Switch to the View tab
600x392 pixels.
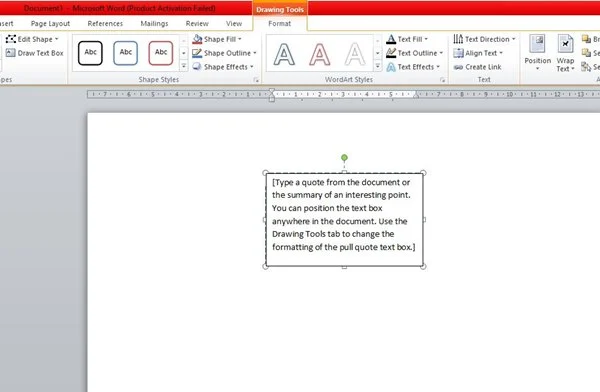pyautogui.click(x=234, y=23)
